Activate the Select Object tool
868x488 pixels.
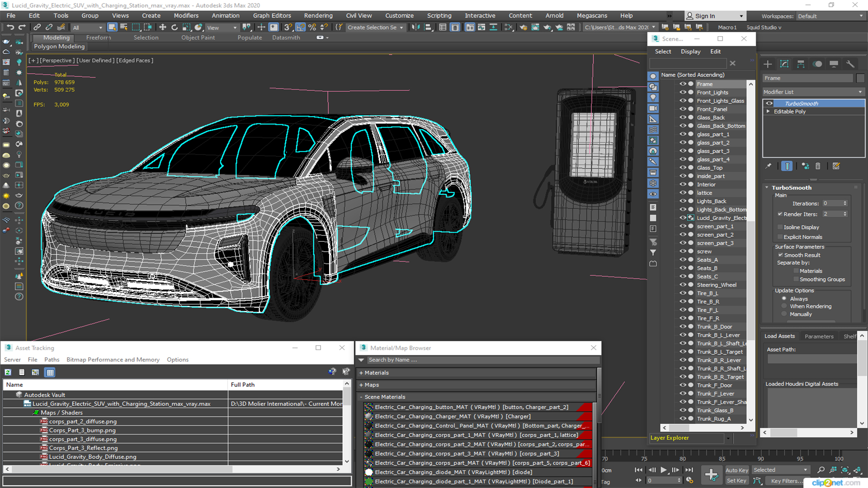(112, 27)
